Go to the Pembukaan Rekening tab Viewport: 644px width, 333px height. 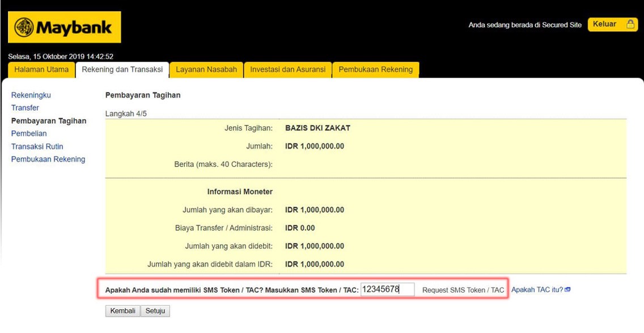(376, 69)
